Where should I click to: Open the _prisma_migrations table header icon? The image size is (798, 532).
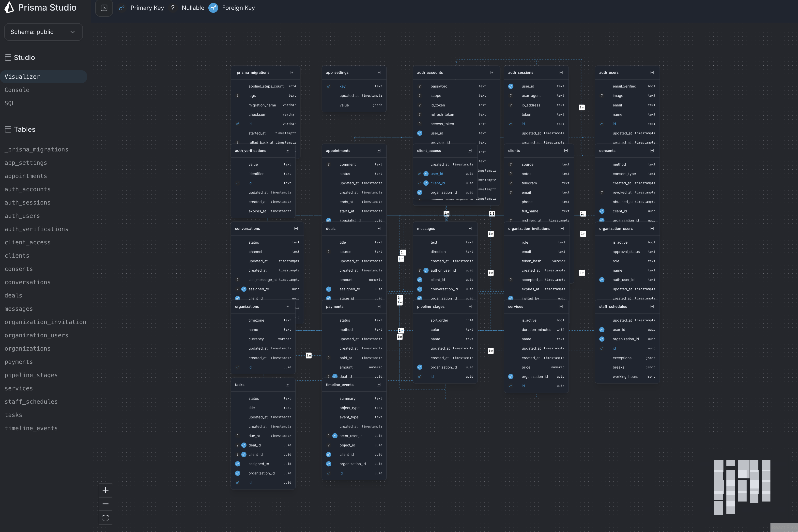coord(292,73)
